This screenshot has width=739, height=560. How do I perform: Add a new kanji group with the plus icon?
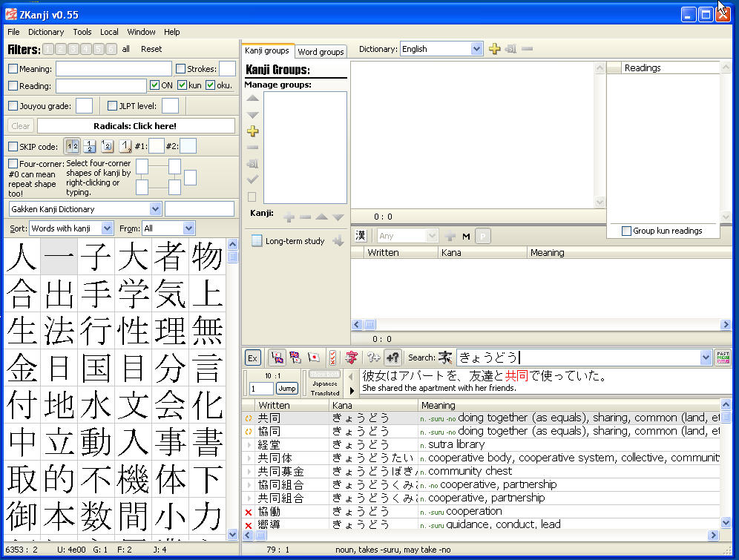(x=252, y=131)
